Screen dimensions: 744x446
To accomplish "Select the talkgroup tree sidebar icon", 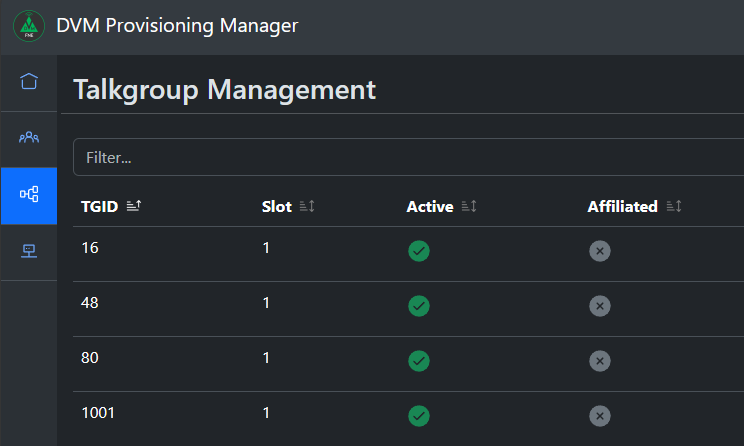I will click(29, 194).
